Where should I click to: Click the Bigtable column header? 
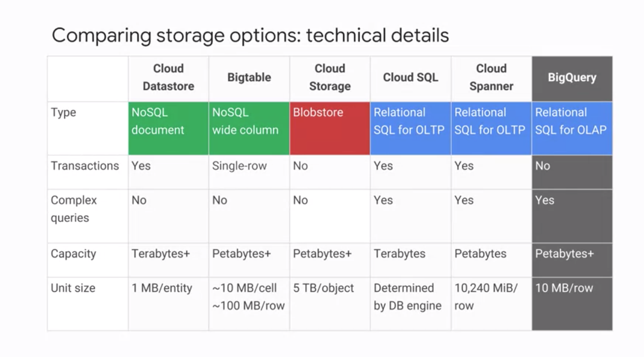tap(249, 79)
